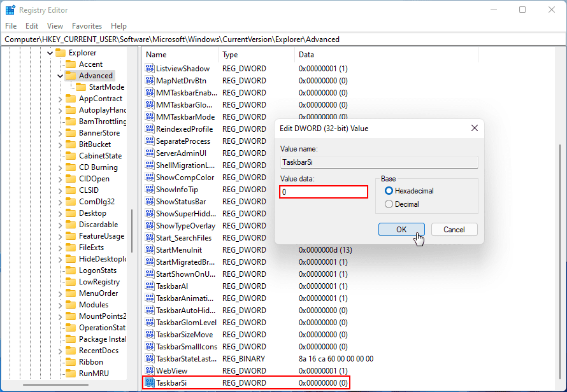
Task: Expand the FeatureUsage key
Action: point(60,236)
